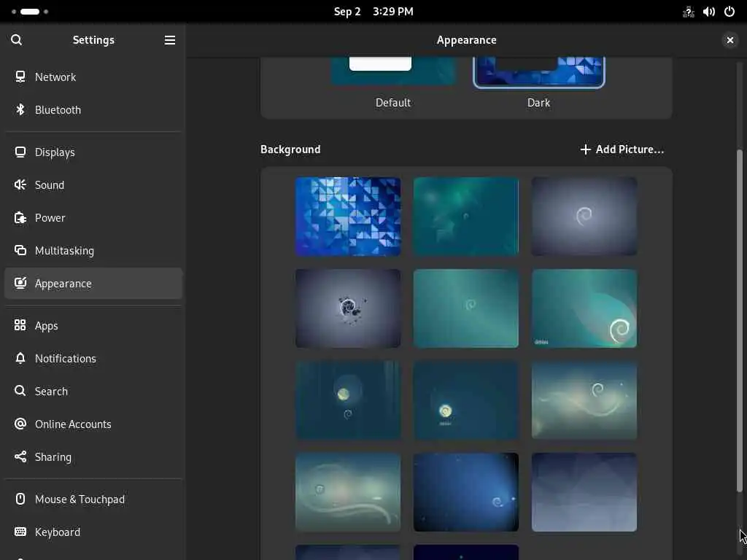Click the Sharing icon
This screenshot has width=747, height=560.
point(20,456)
